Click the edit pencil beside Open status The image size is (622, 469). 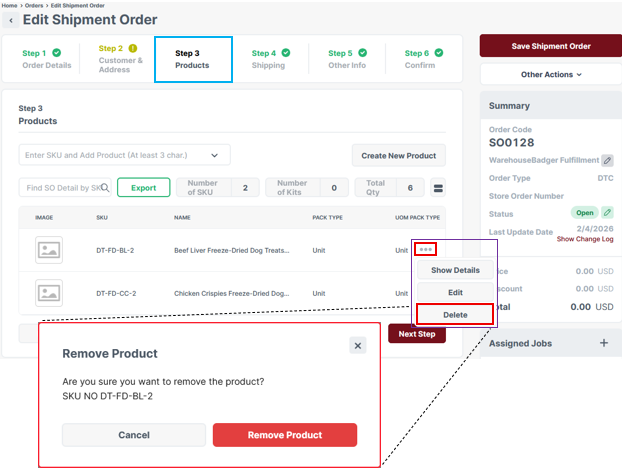pyautogui.click(x=606, y=213)
